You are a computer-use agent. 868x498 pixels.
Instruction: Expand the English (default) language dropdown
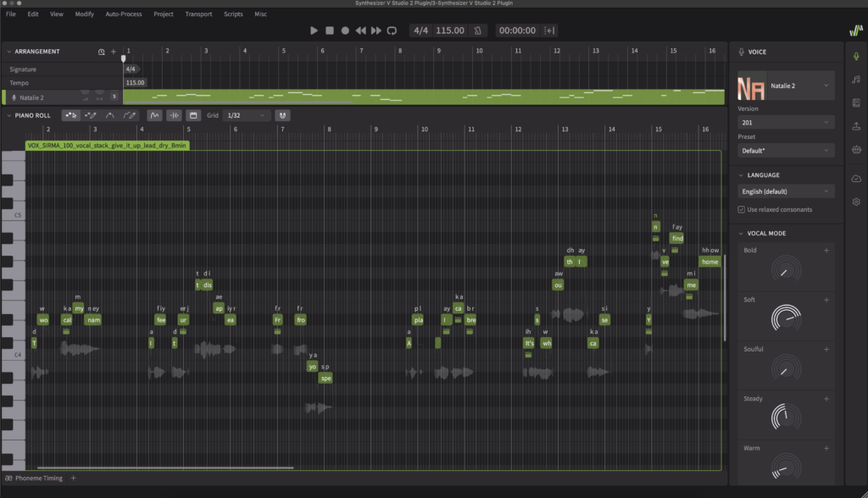click(785, 191)
